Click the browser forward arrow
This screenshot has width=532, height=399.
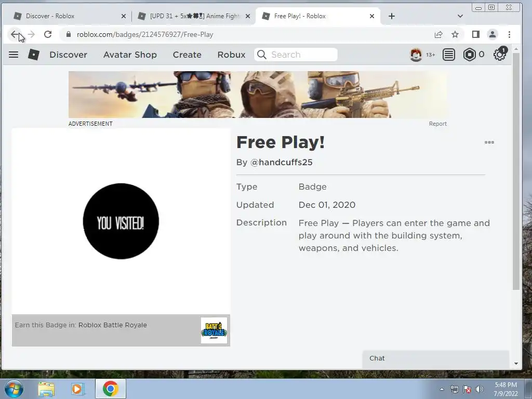[x=31, y=34]
